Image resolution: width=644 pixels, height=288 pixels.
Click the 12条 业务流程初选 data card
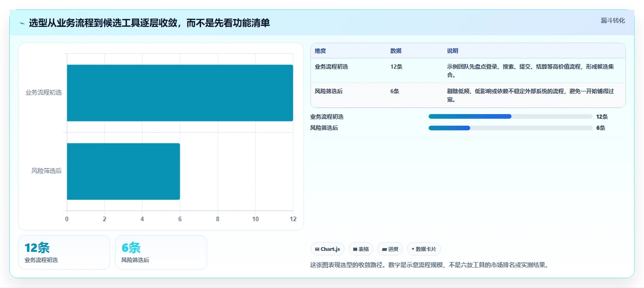(64, 252)
